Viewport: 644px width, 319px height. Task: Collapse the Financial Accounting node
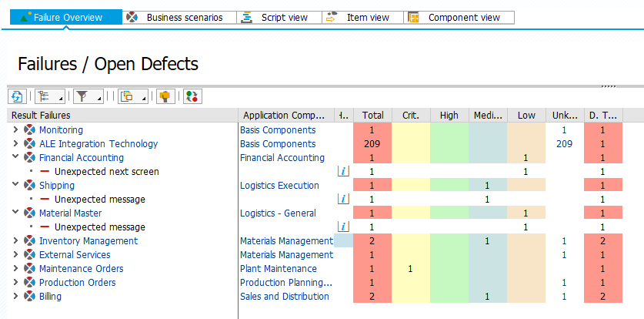point(15,158)
